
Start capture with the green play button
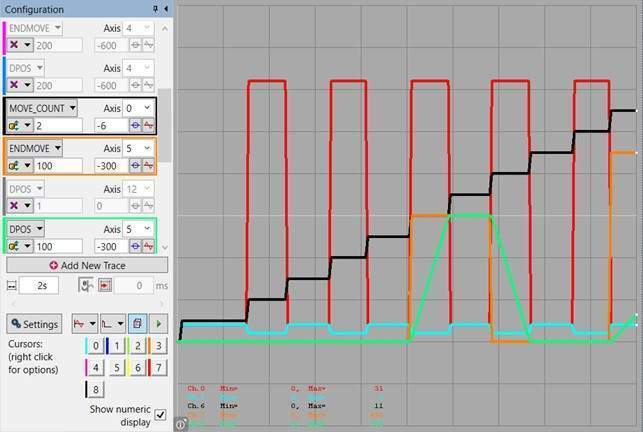click(x=158, y=324)
